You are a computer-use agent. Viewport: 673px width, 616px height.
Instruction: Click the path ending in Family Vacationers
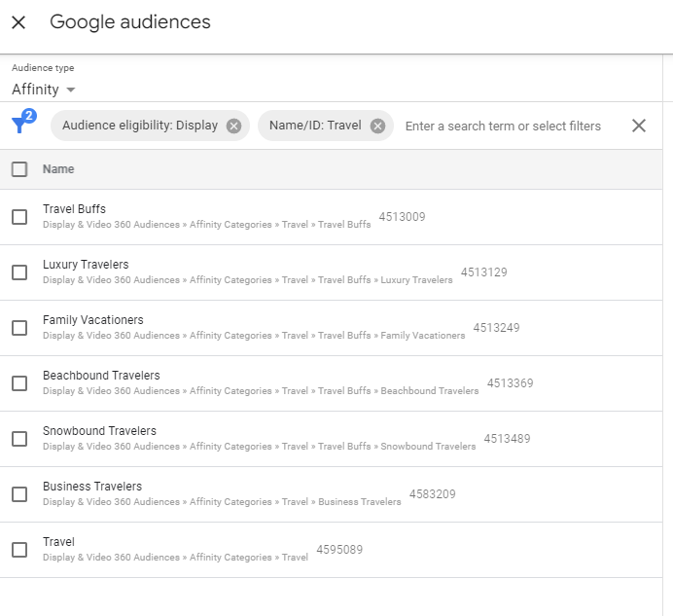coord(254,336)
